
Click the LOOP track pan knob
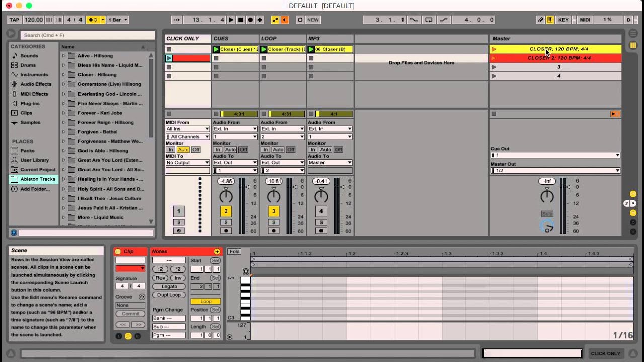pyautogui.click(x=274, y=196)
